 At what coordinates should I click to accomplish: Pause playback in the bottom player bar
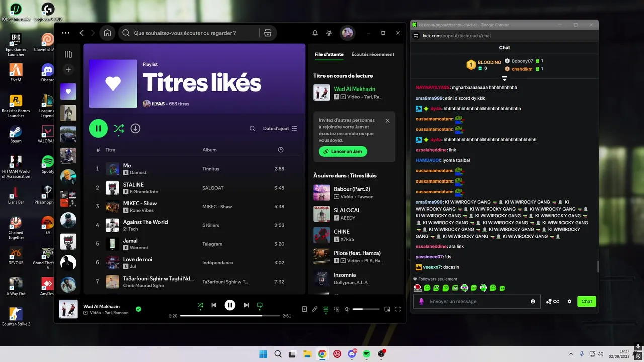[x=230, y=305]
